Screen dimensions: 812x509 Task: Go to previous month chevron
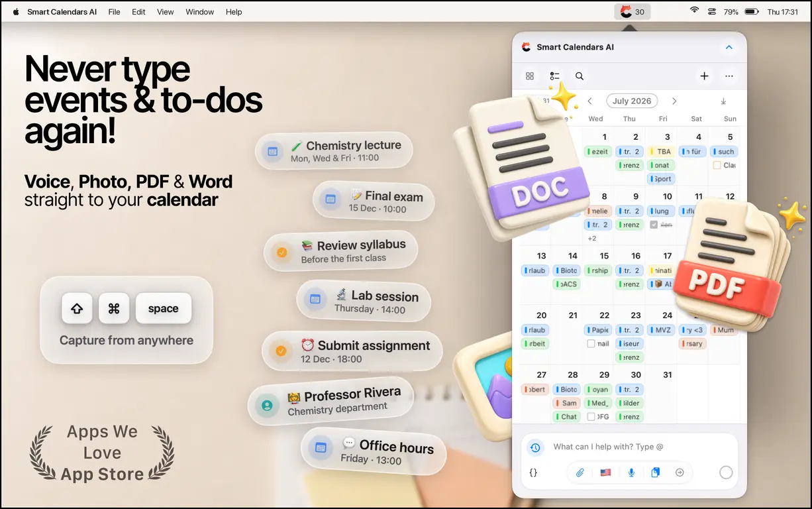(590, 101)
